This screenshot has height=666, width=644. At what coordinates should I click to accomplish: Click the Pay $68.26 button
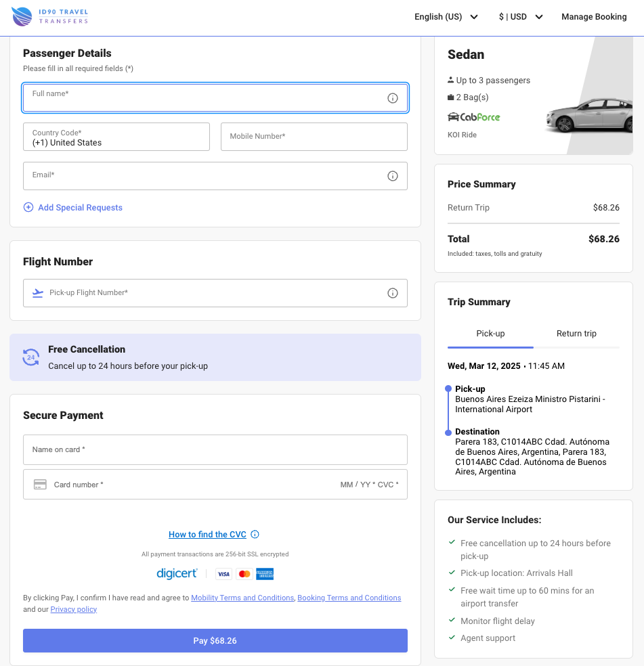pyautogui.click(x=215, y=640)
